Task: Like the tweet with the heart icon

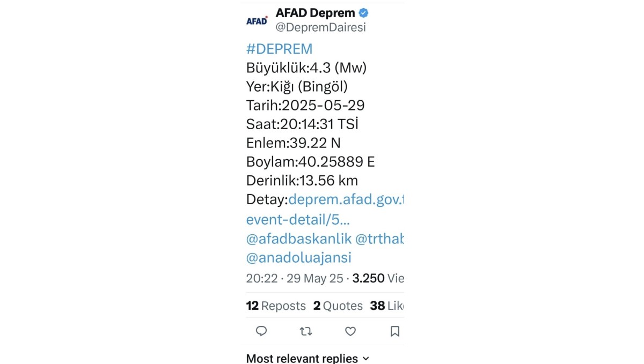Action: tap(350, 331)
